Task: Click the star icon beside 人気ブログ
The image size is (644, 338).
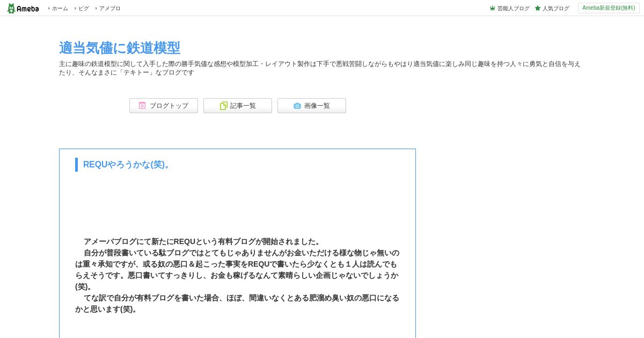Action: point(538,8)
